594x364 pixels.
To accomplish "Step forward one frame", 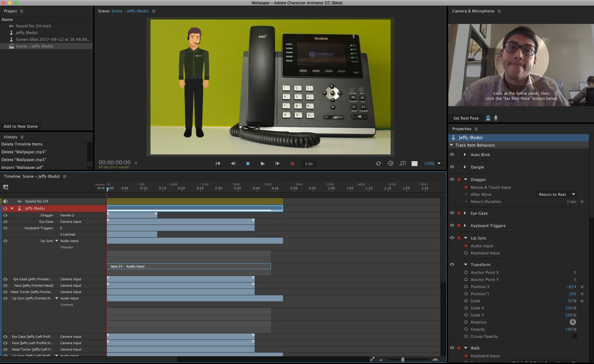I will click(278, 163).
